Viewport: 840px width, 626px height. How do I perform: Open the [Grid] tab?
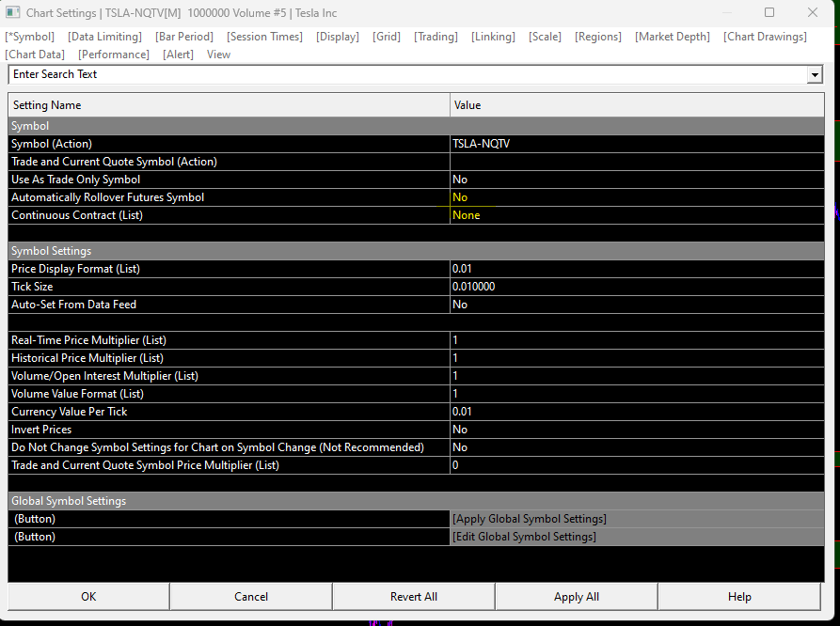point(387,37)
